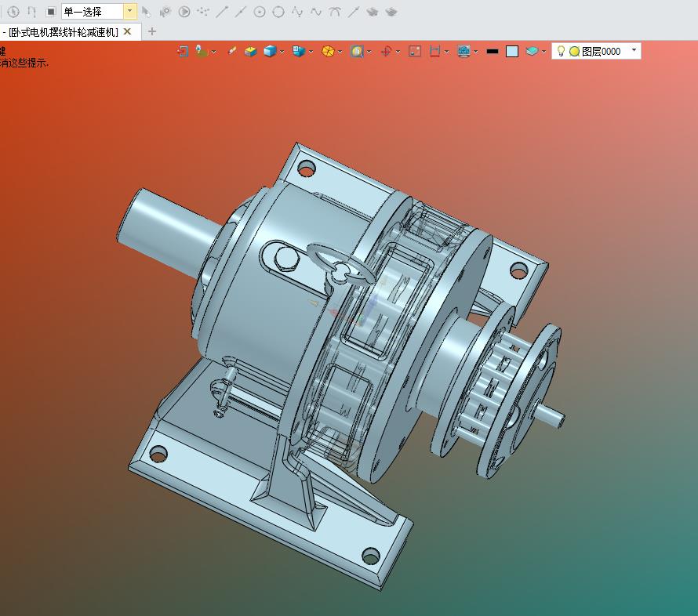Expand the rotate icon's dropdown arrow
The image size is (698, 616).
tap(398, 52)
